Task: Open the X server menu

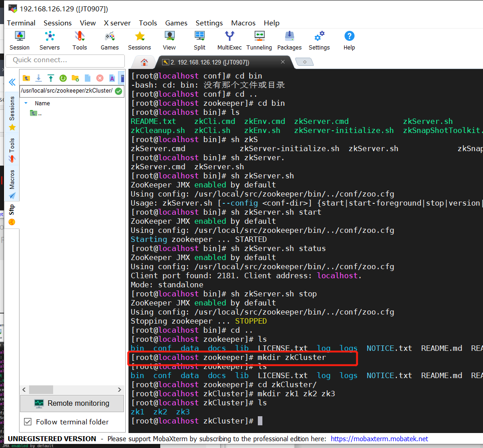Action: click(x=118, y=23)
